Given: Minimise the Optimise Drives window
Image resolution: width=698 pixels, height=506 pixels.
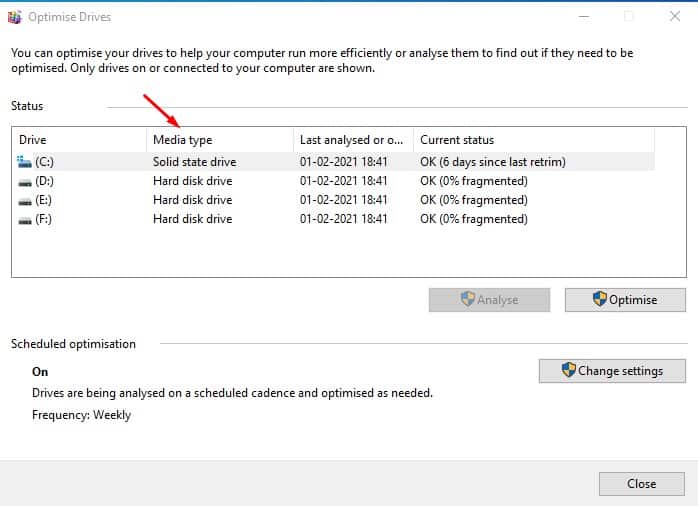Looking at the screenshot, I should coord(584,17).
